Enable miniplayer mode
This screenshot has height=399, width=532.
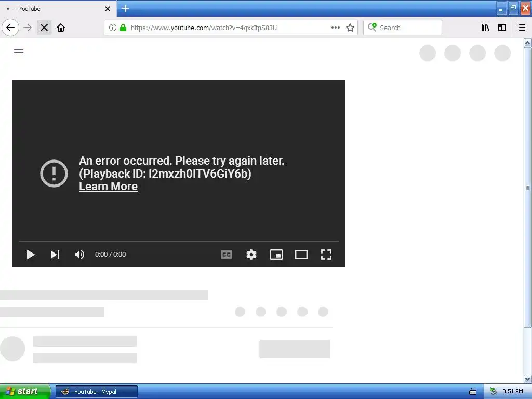pyautogui.click(x=276, y=255)
